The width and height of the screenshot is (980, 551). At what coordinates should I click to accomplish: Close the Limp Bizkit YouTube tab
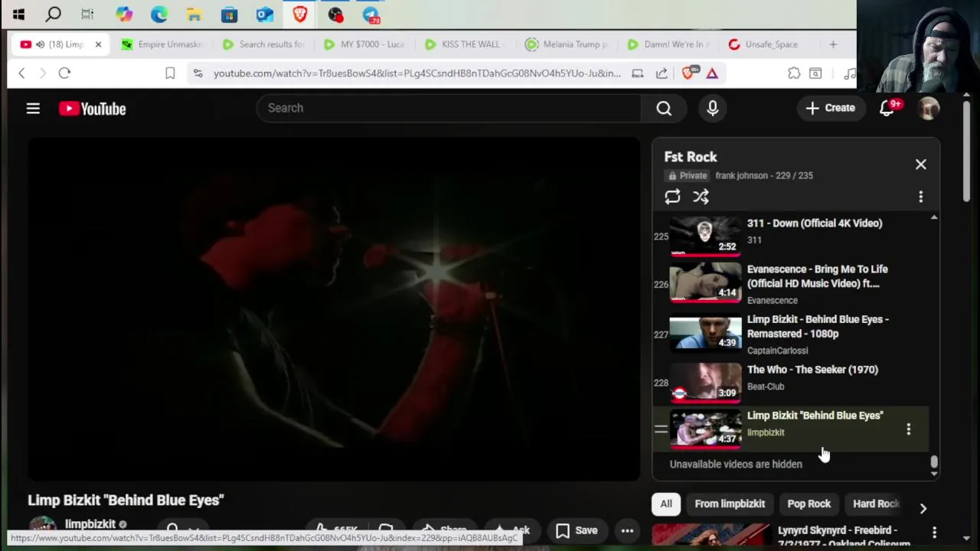(x=98, y=44)
